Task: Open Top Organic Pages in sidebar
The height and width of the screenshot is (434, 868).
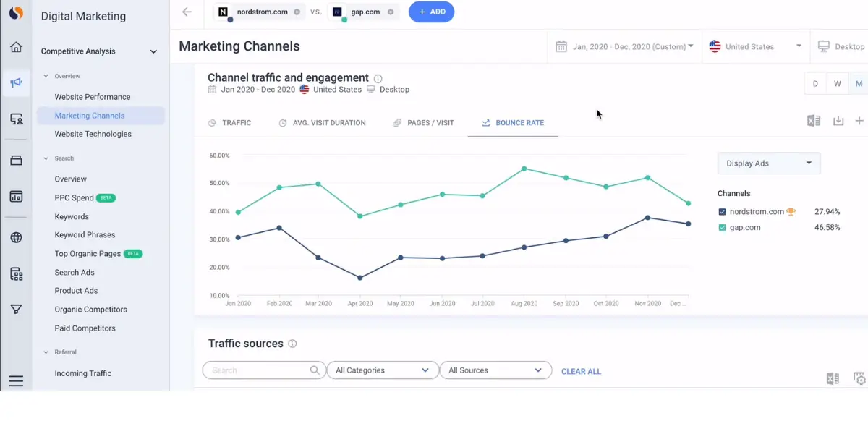Action: point(88,254)
